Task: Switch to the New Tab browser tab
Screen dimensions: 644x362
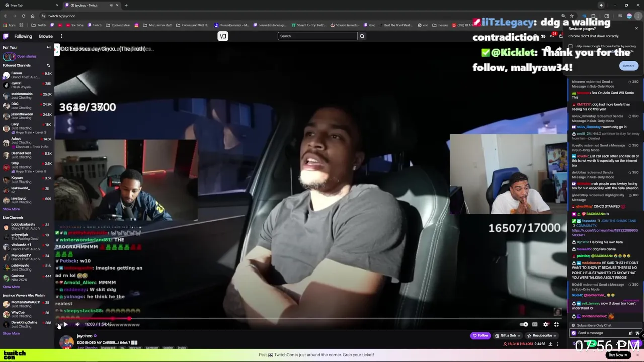Action: coord(30,5)
